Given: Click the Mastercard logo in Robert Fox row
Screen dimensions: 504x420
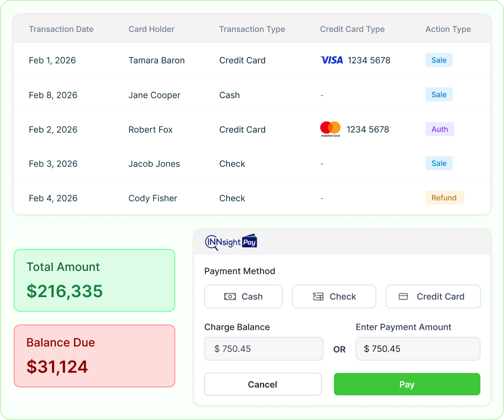Looking at the screenshot, I should click(330, 129).
